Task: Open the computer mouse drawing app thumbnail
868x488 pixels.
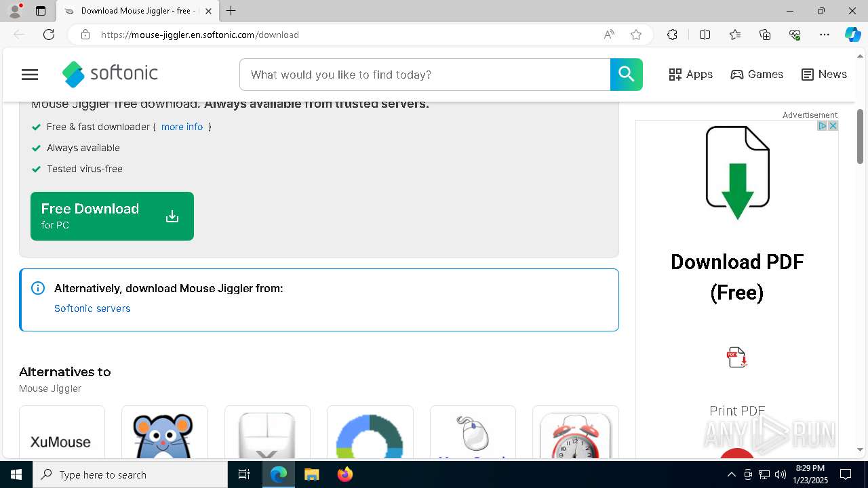Action: (473, 432)
